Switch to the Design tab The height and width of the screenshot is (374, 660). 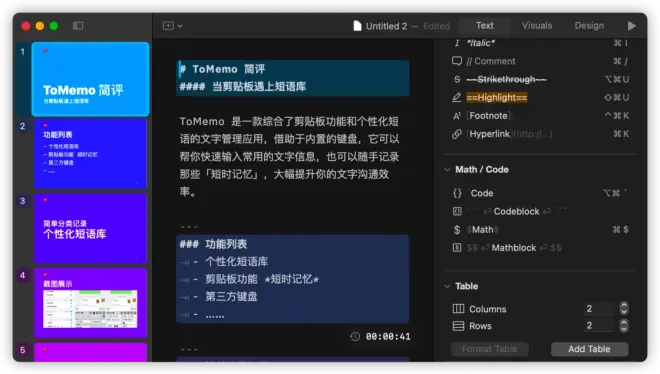click(589, 26)
